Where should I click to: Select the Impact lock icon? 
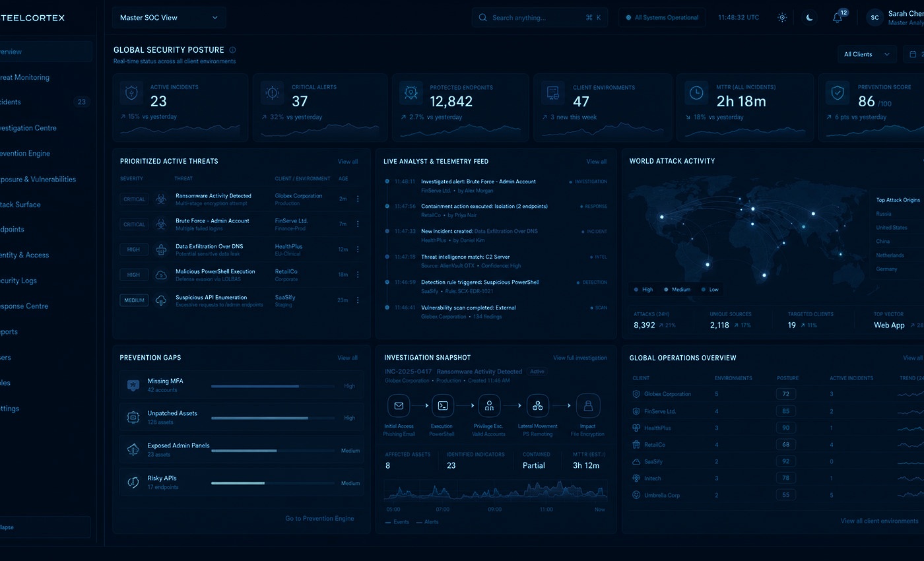pos(588,406)
